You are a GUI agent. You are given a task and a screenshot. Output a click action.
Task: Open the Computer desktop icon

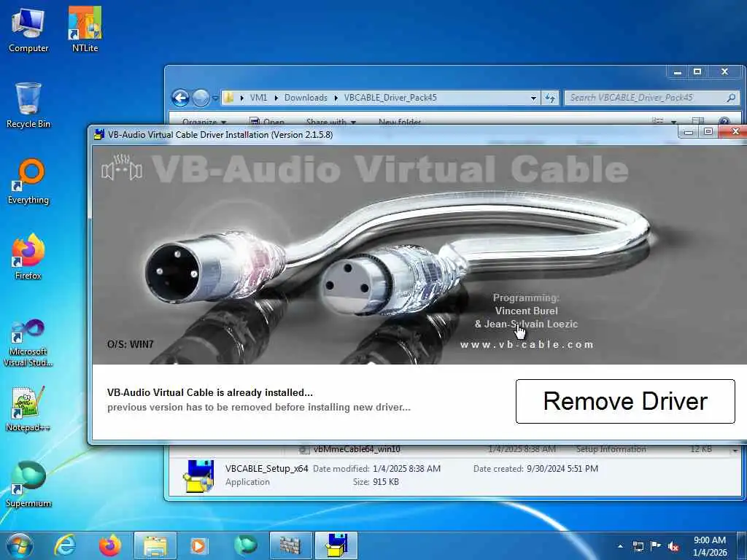[x=28, y=30]
